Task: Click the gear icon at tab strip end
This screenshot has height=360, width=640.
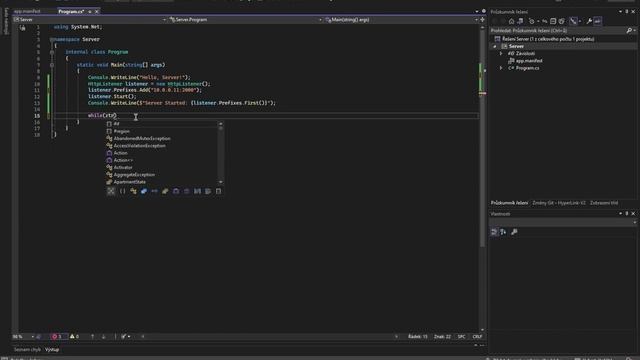Action: pyautogui.click(x=484, y=11)
